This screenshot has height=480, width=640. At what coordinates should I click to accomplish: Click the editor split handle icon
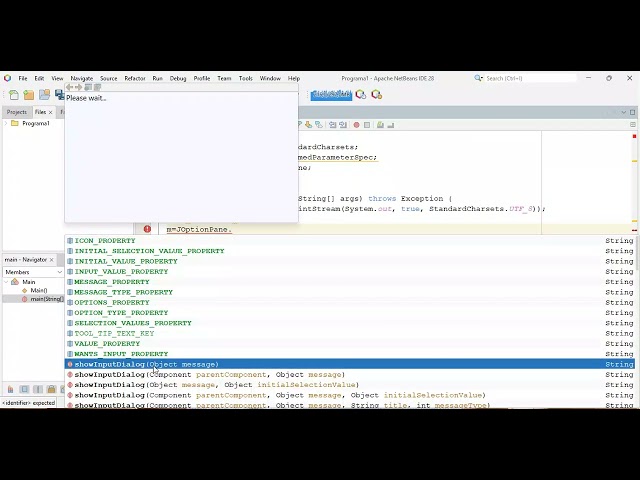[x=633, y=125]
